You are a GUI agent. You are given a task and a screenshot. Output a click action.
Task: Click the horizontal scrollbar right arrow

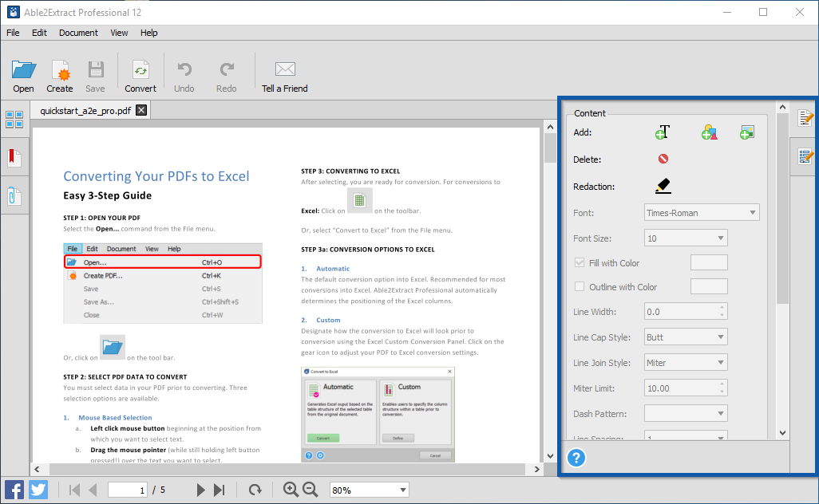point(537,469)
